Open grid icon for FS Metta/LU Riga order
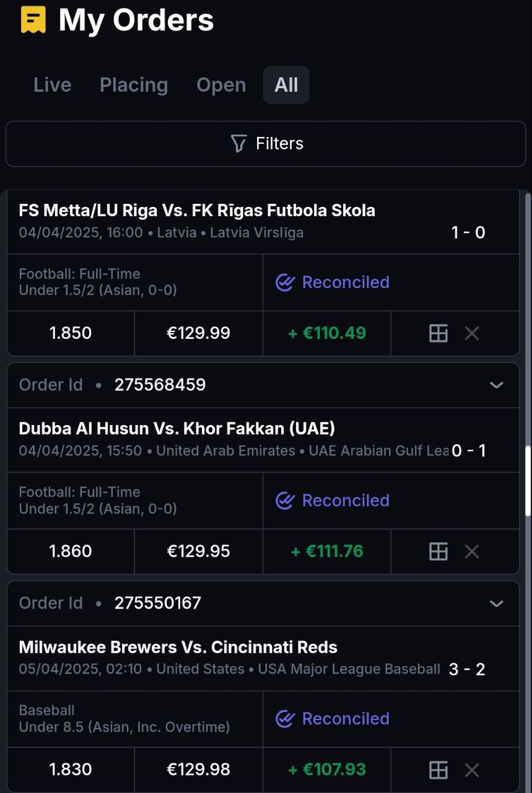Screen dimensions: 532x793 coord(438,333)
